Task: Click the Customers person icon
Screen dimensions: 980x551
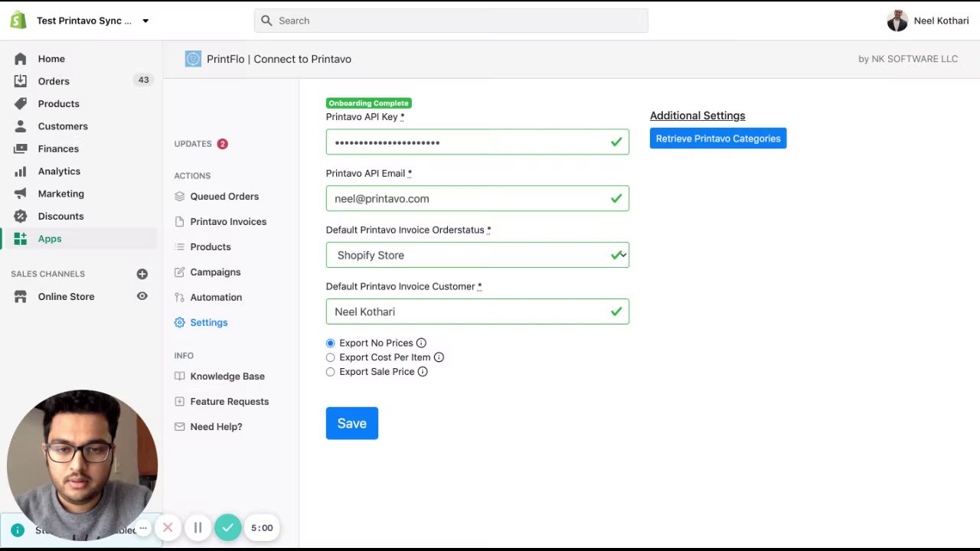Action: (x=21, y=126)
